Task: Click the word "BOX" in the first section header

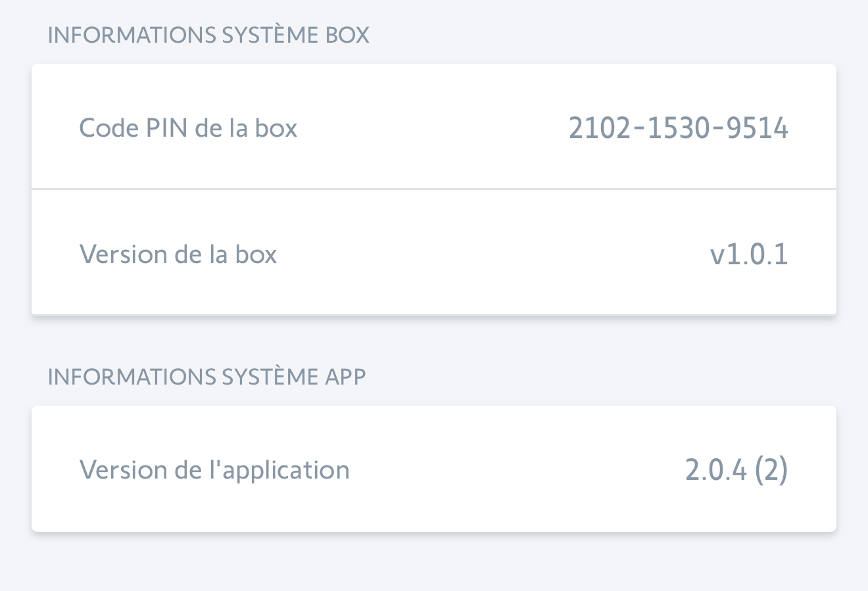Action: click(x=347, y=35)
